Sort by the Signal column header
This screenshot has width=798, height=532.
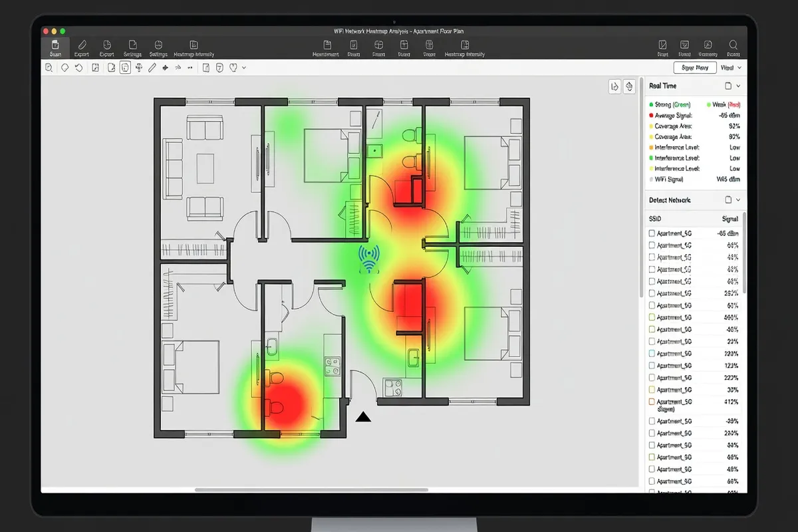click(730, 219)
